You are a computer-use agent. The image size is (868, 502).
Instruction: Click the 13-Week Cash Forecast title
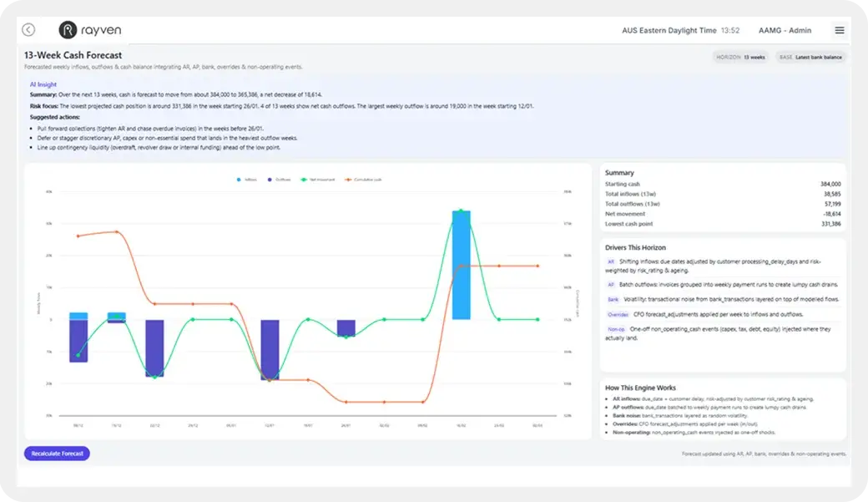pos(73,55)
